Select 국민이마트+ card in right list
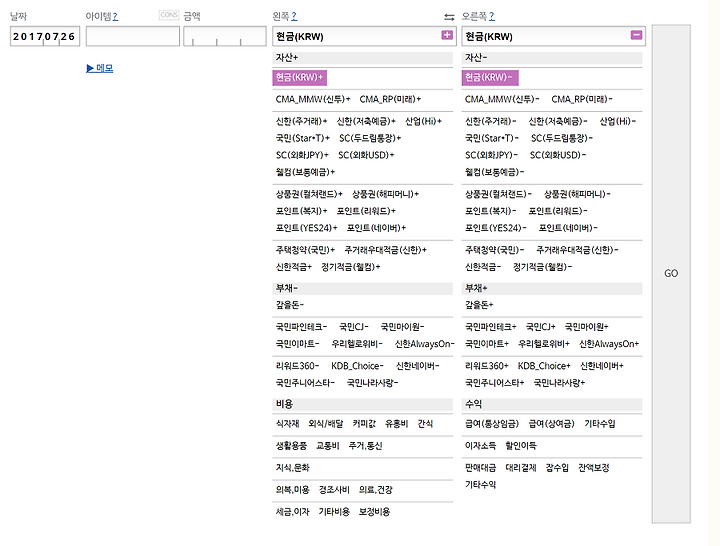The width and height of the screenshot is (720, 546). point(487,344)
